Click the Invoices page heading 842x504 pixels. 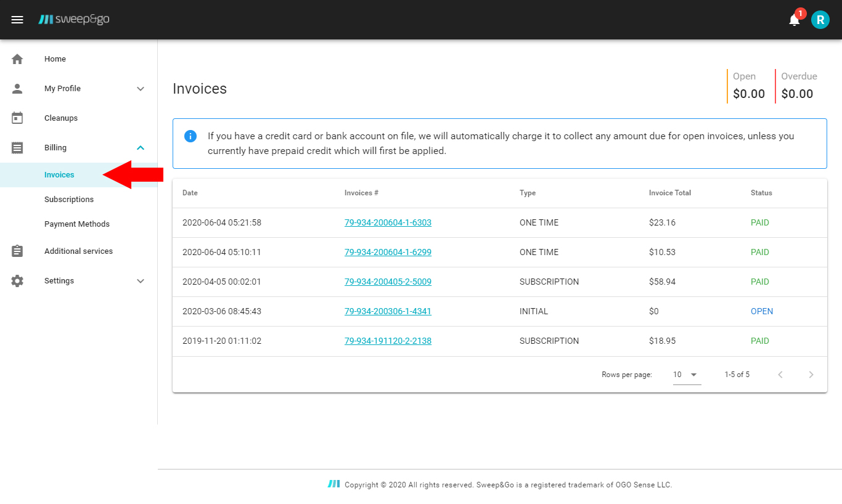click(200, 89)
